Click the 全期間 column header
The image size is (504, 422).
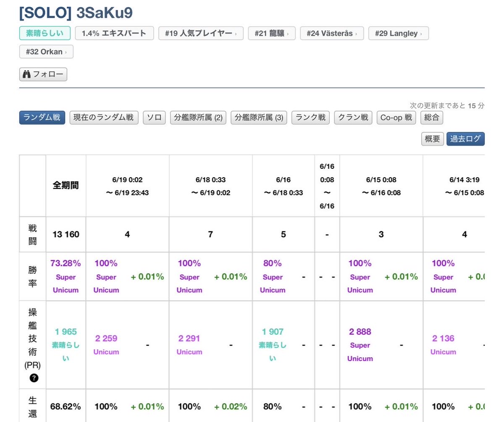point(66,186)
